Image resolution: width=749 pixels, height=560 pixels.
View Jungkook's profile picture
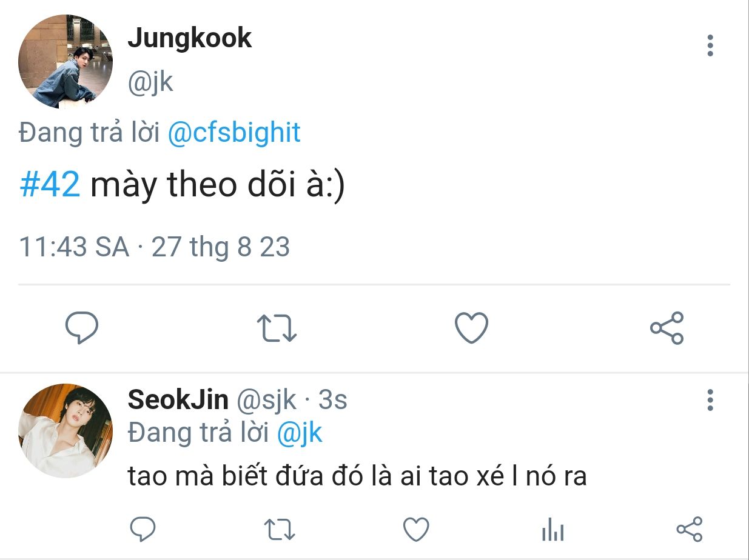(65, 61)
